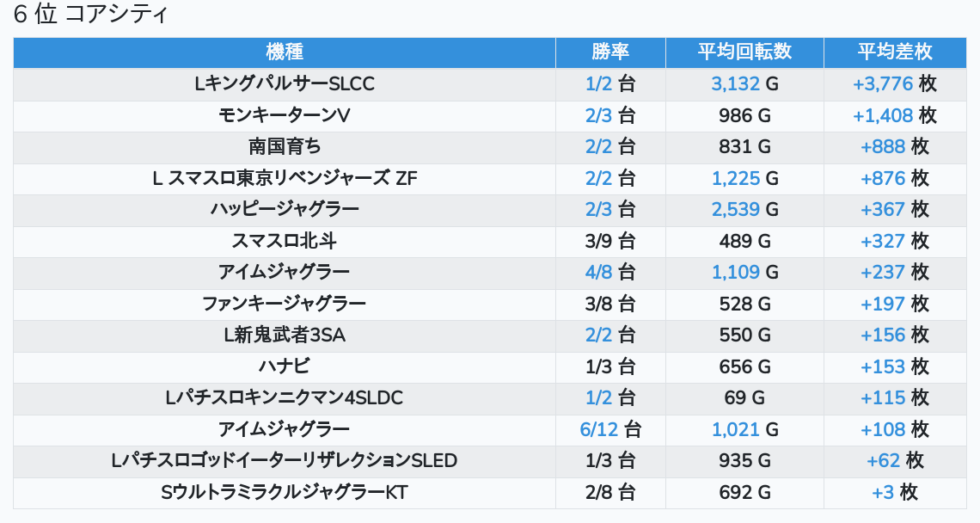The image size is (980, 523).
Task: Select the 南国育ち machine name
Action: tap(285, 147)
